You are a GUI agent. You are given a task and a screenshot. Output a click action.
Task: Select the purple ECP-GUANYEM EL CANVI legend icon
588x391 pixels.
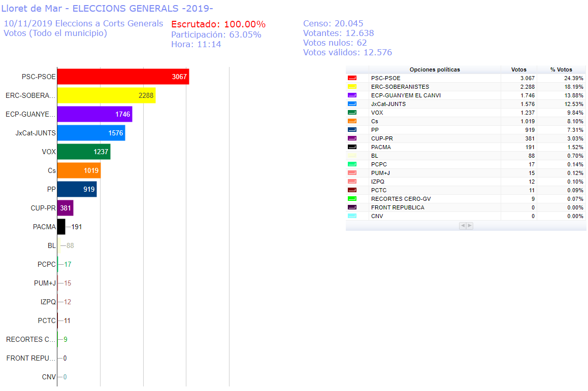[x=351, y=95]
